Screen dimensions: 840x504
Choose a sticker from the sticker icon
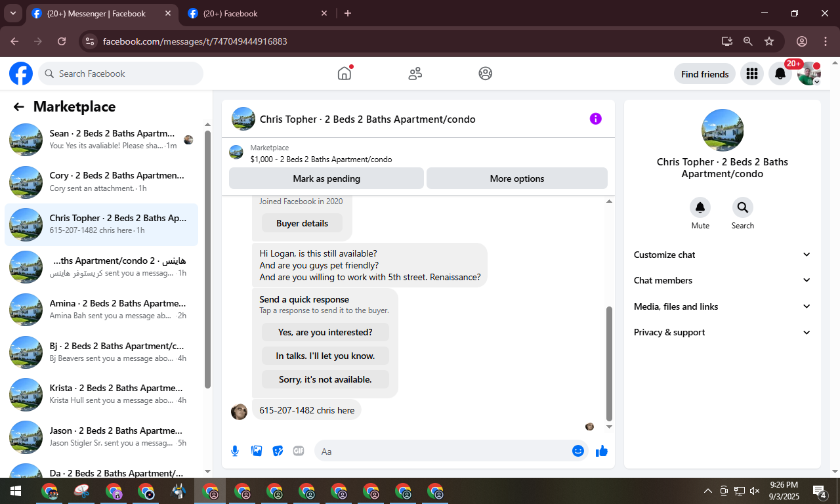(278, 451)
